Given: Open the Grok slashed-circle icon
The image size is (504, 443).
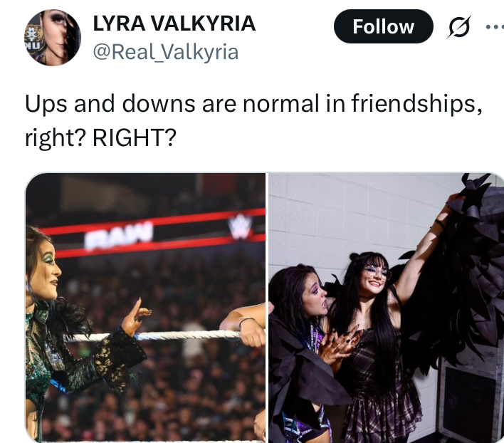Looking at the screenshot, I should 458,27.
